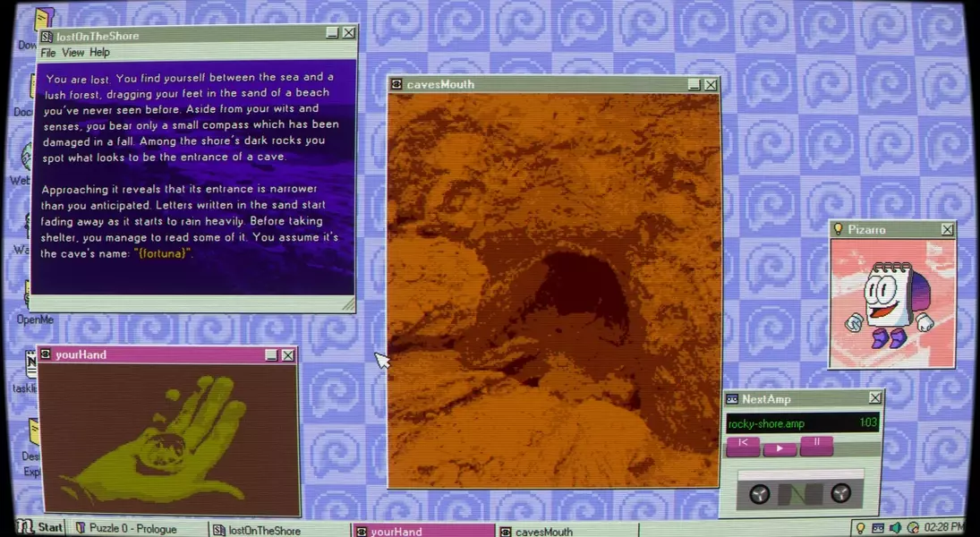980x537 pixels.
Task: Click the cavesMouth title bar picture icon
Action: 396,84
